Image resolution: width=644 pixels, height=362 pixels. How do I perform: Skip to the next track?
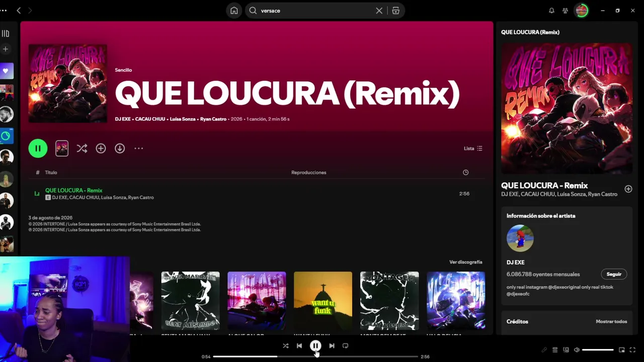(x=332, y=346)
